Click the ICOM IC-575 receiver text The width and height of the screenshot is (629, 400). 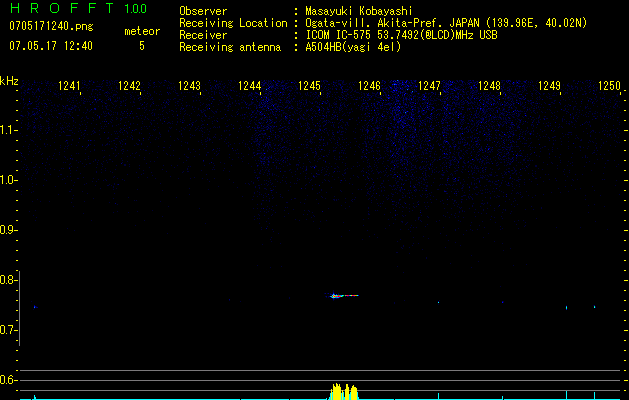tap(401, 35)
